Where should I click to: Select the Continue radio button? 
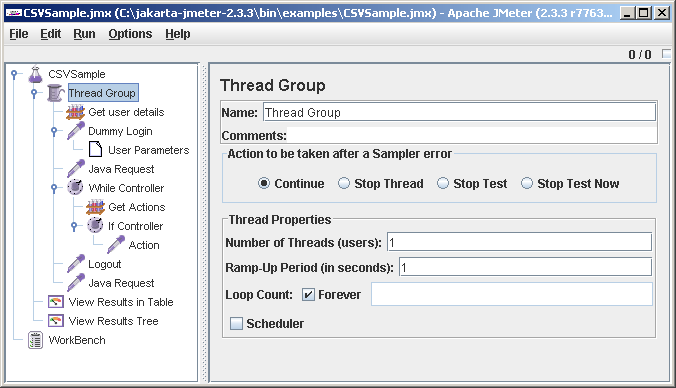pyautogui.click(x=264, y=183)
